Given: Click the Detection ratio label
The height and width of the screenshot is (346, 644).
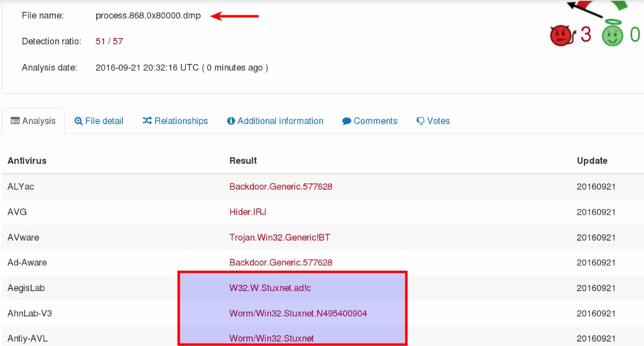Looking at the screenshot, I should click(x=52, y=41).
